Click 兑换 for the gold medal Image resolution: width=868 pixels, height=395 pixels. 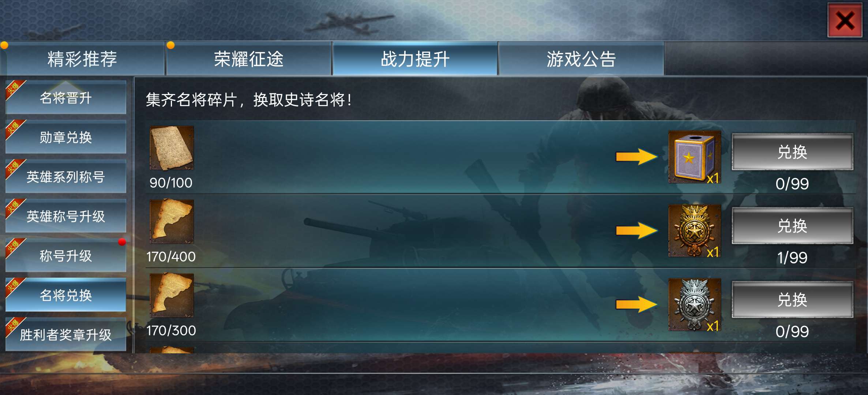coord(792,226)
